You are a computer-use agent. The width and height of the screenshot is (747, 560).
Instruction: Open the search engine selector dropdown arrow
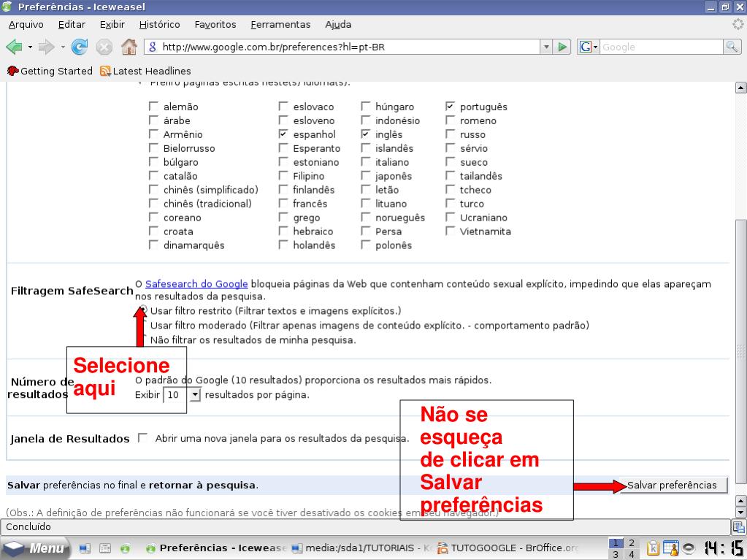595,47
